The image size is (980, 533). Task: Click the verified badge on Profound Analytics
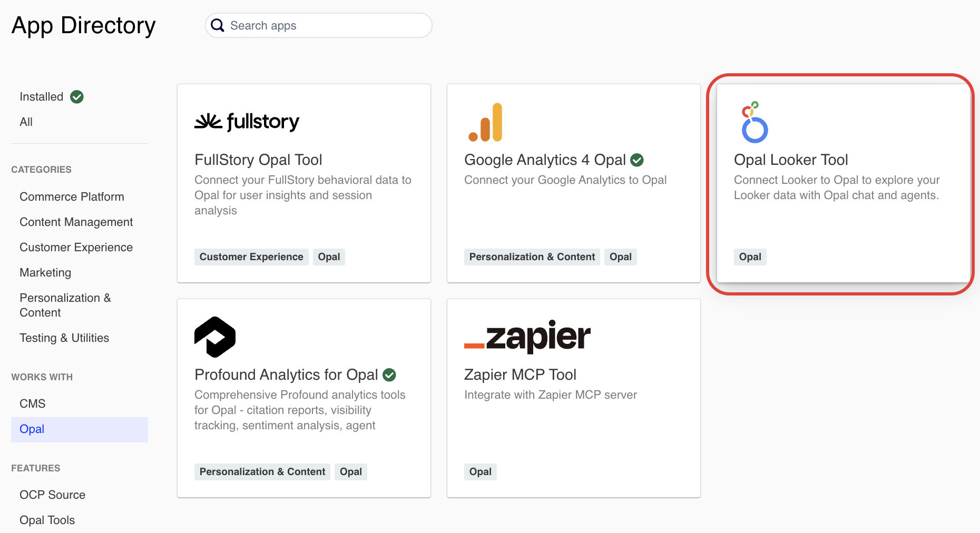(389, 374)
